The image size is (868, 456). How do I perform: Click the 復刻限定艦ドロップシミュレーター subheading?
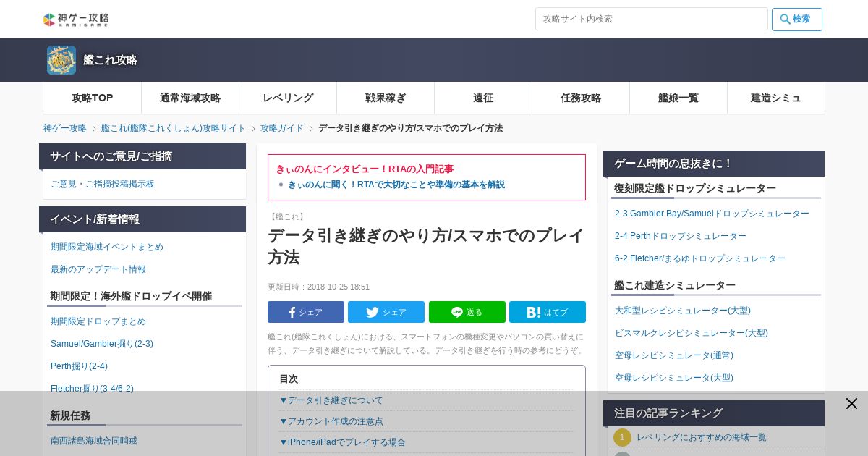[x=695, y=188]
